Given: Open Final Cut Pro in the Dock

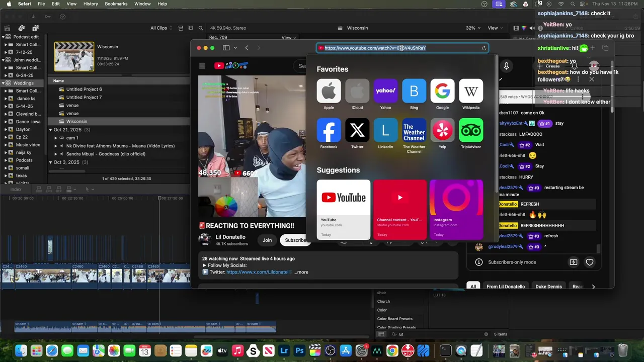Looking at the screenshot, I should click(315, 350).
